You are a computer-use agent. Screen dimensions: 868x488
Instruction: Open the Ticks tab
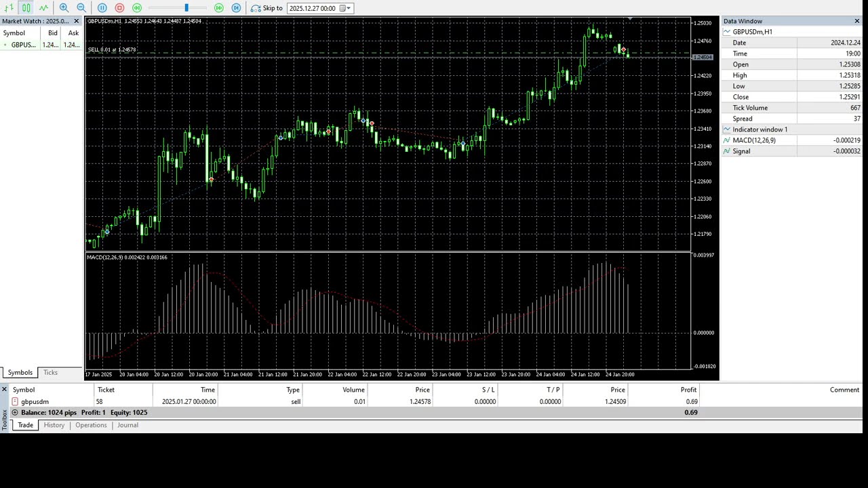pyautogui.click(x=50, y=373)
